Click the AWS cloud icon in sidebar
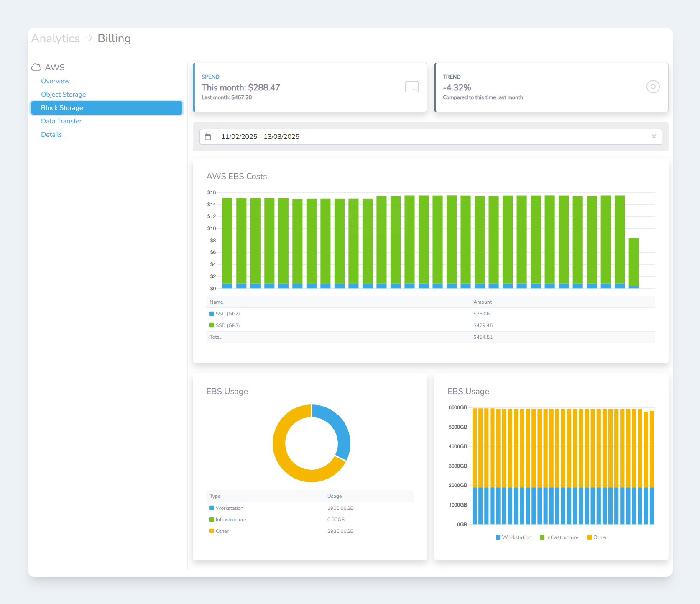 pos(36,67)
